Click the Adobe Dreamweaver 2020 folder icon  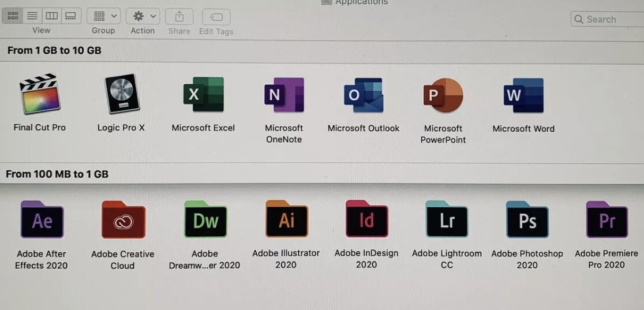(x=205, y=219)
